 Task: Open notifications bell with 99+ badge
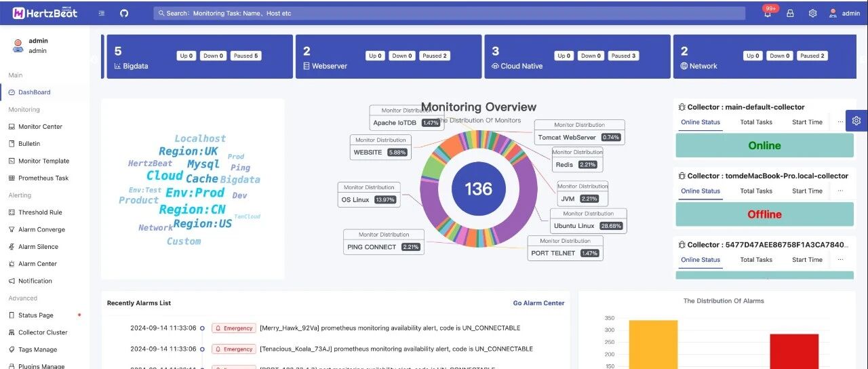[768, 13]
